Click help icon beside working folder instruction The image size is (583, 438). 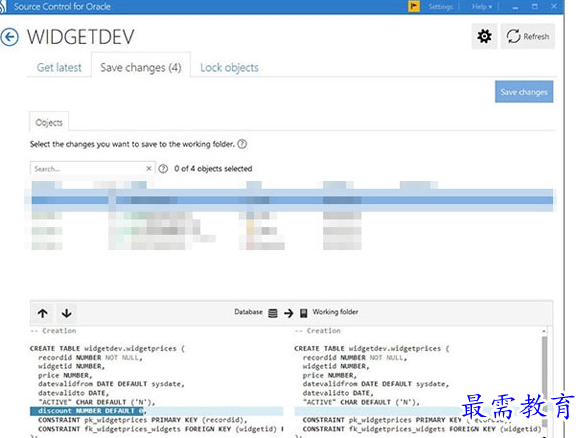coord(242,144)
